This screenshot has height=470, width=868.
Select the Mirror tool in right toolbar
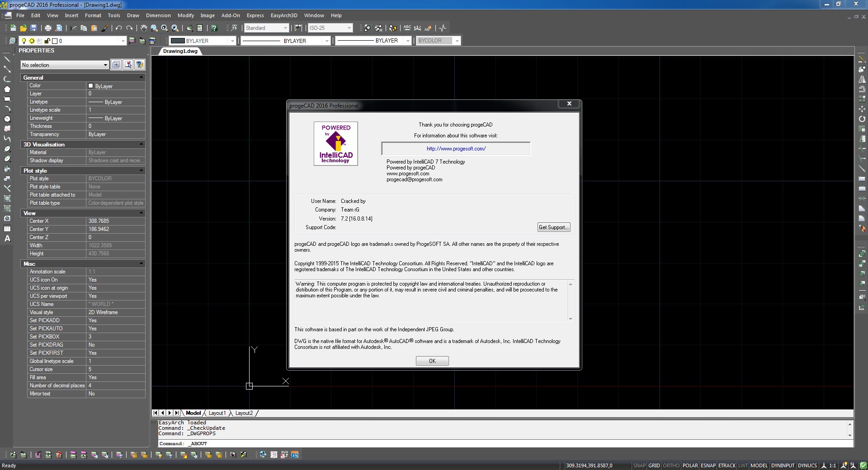(862, 79)
